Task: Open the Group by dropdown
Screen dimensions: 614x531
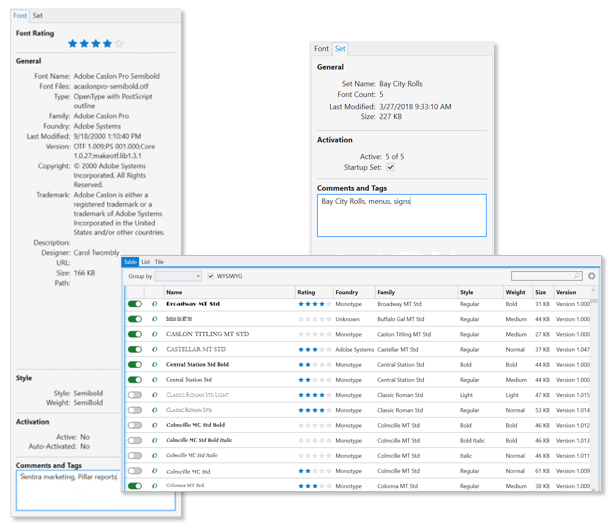Action: click(x=178, y=276)
